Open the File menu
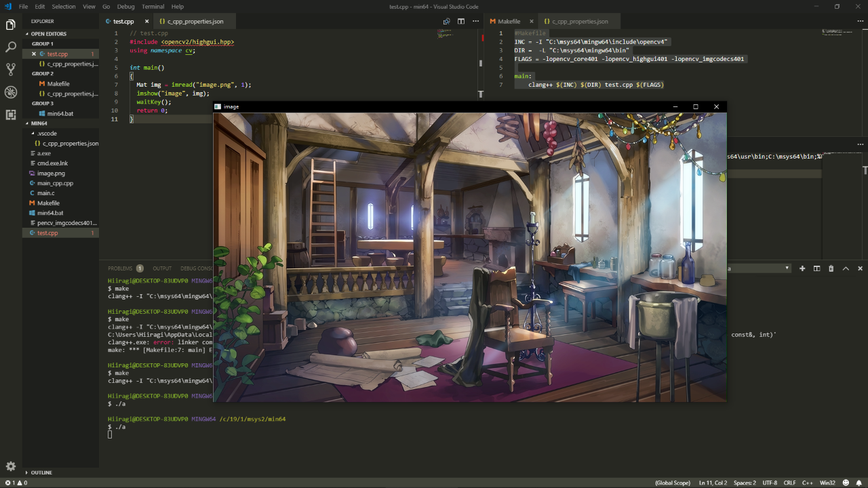The image size is (868, 488). (24, 7)
